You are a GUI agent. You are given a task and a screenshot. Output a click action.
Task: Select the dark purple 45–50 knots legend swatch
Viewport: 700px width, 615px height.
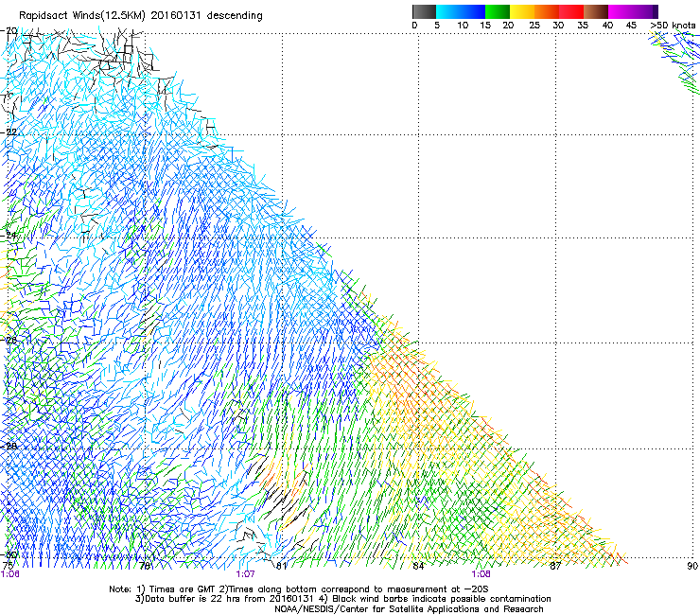coord(645,11)
